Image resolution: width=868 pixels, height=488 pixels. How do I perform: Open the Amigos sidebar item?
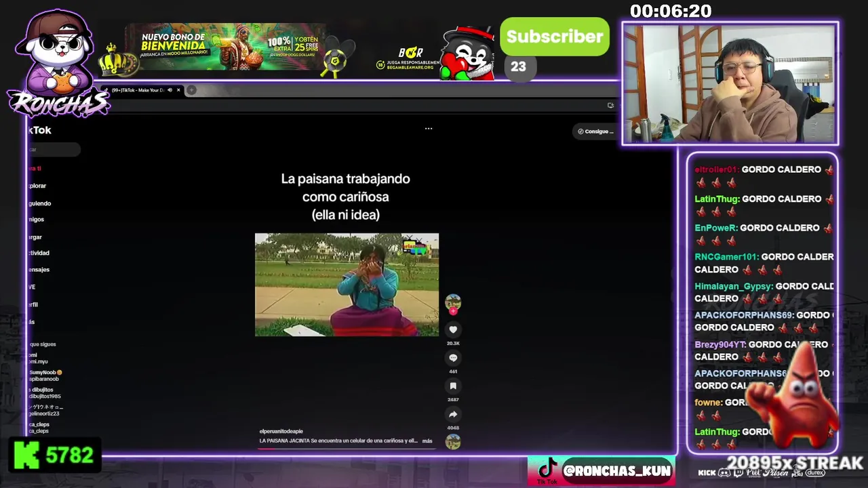(36, 220)
